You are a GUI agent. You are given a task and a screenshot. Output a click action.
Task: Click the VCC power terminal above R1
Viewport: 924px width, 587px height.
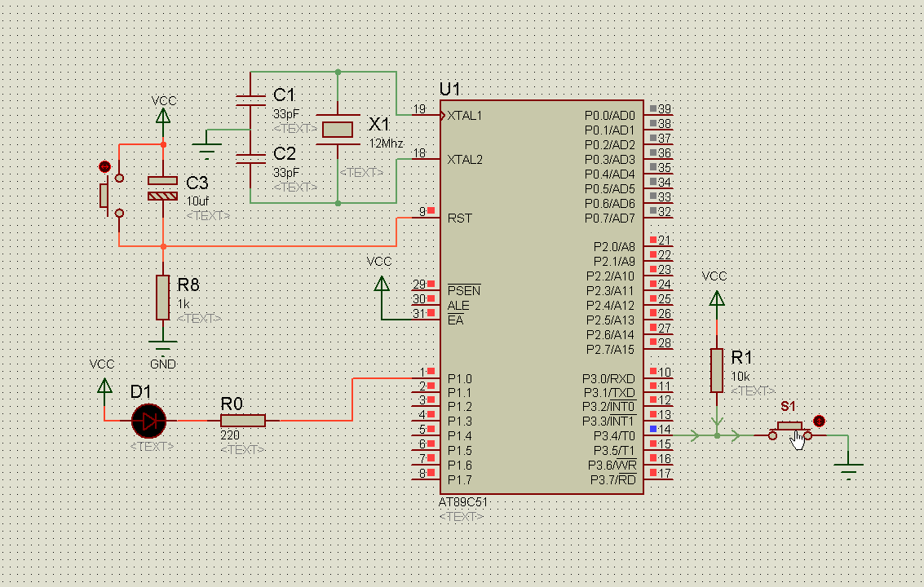click(x=717, y=298)
